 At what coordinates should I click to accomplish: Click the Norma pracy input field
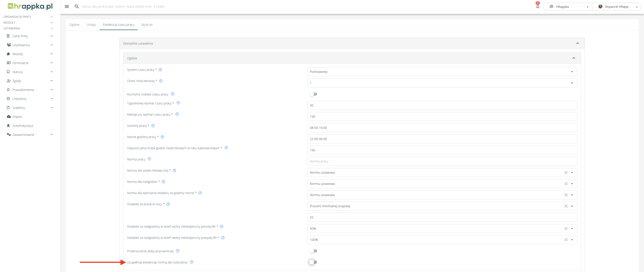pos(442,161)
